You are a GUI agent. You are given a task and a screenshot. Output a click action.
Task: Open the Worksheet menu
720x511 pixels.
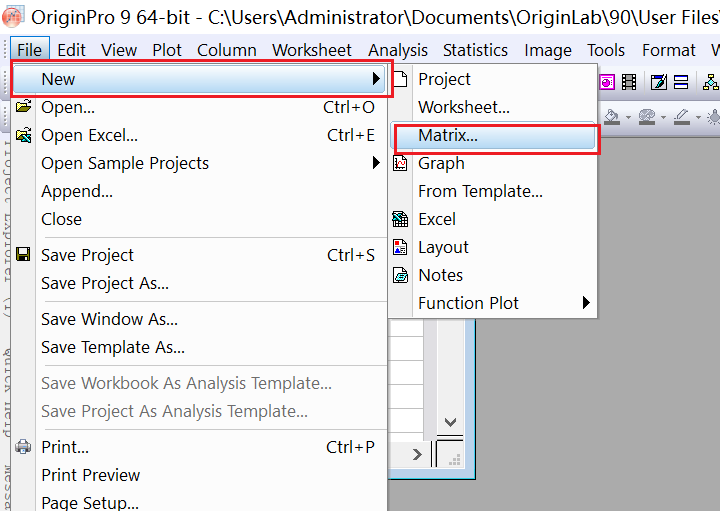point(311,50)
